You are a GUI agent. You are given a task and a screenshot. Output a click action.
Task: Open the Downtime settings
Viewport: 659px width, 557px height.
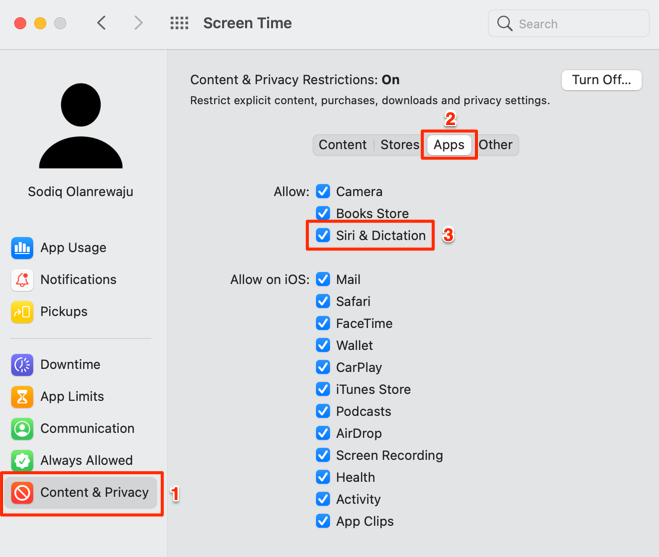[69, 365]
